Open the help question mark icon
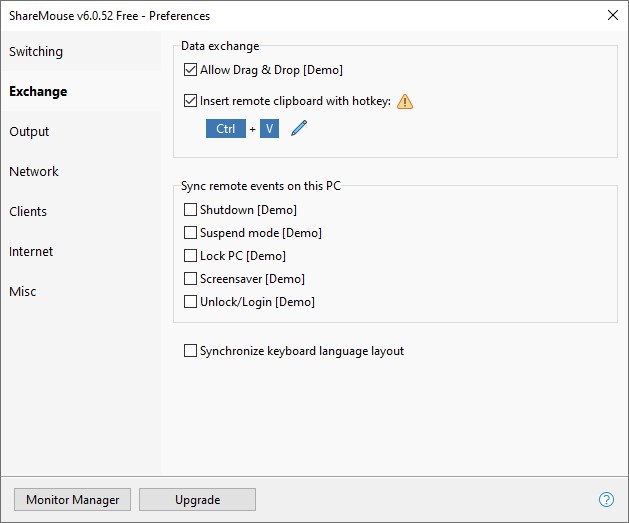The height and width of the screenshot is (523, 629). point(606,500)
